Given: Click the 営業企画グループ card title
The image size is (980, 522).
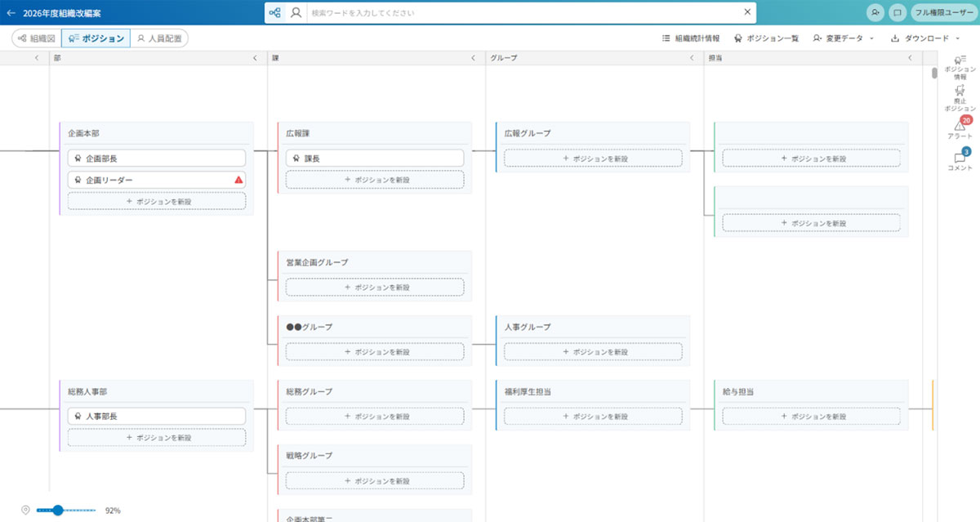Looking at the screenshot, I should pyautogui.click(x=317, y=262).
